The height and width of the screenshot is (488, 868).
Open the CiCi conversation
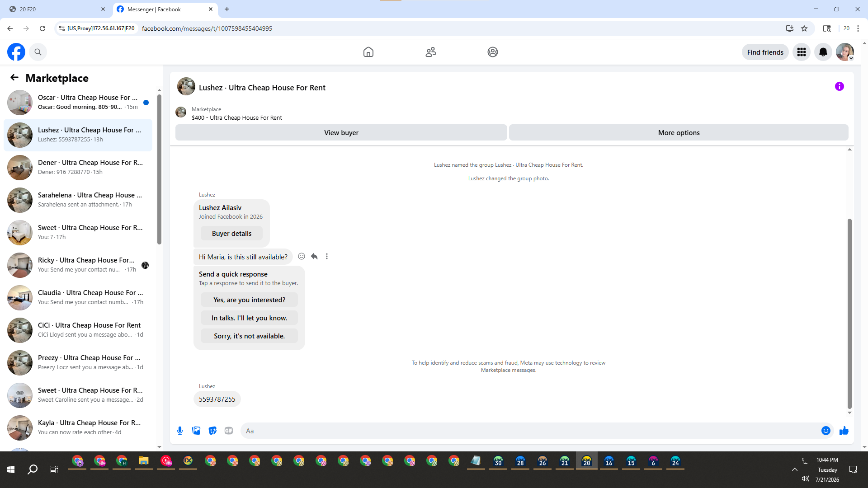[x=78, y=330]
